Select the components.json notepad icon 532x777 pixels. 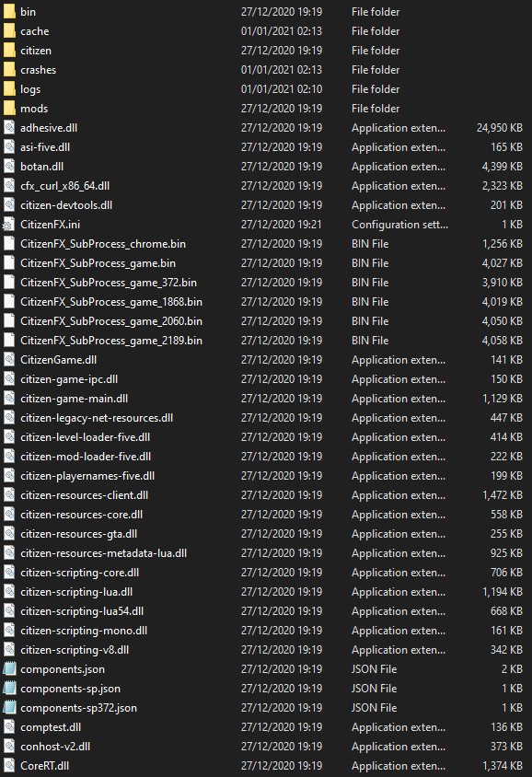[x=9, y=669]
